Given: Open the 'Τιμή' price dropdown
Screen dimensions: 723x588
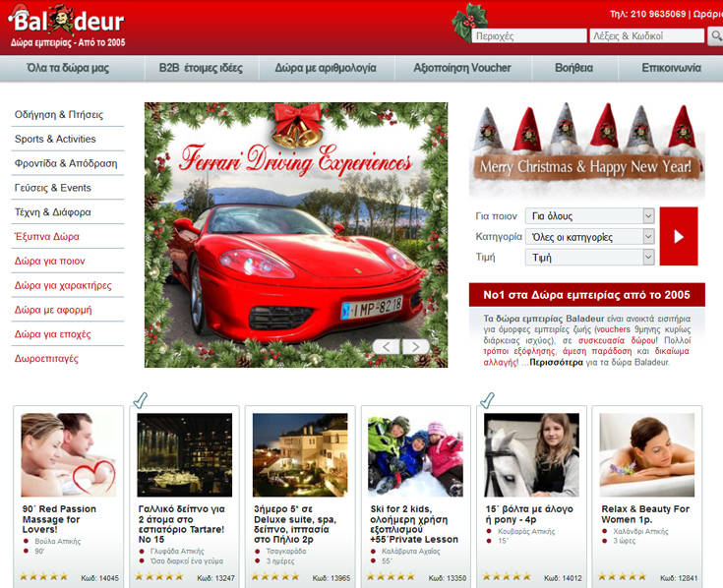Looking at the screenshot, I should (590, 258).
